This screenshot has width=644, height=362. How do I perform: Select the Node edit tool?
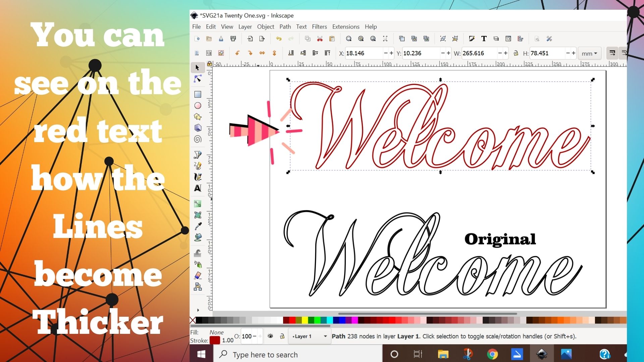pos(198,79)
